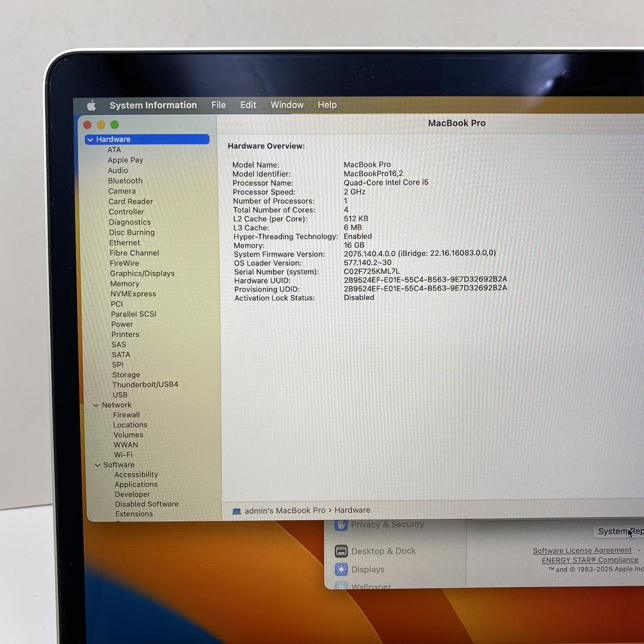Click the System Report button in Settings
This screenshot has width=644, height=644.
coord(618,531)
